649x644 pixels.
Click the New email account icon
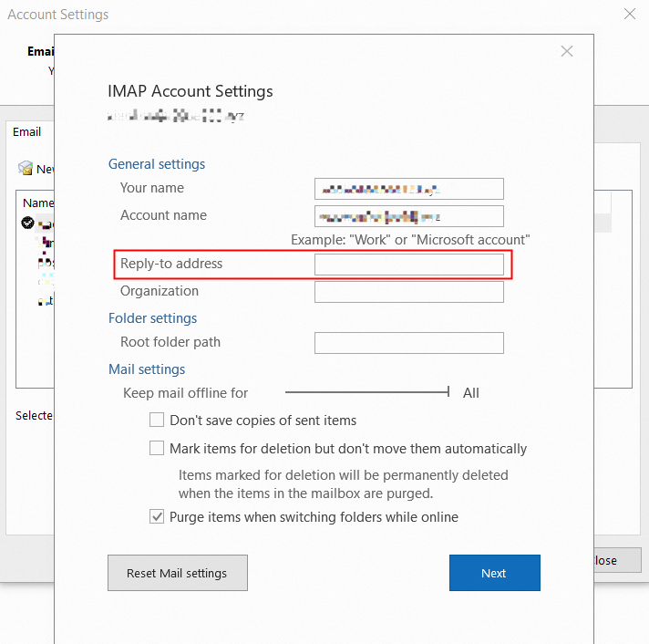(26, 168)
